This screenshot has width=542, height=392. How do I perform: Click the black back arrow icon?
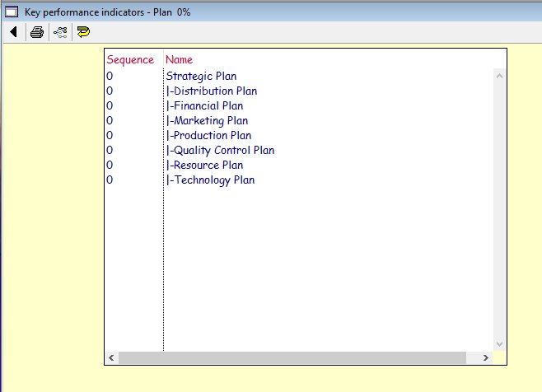pos(14,32)
